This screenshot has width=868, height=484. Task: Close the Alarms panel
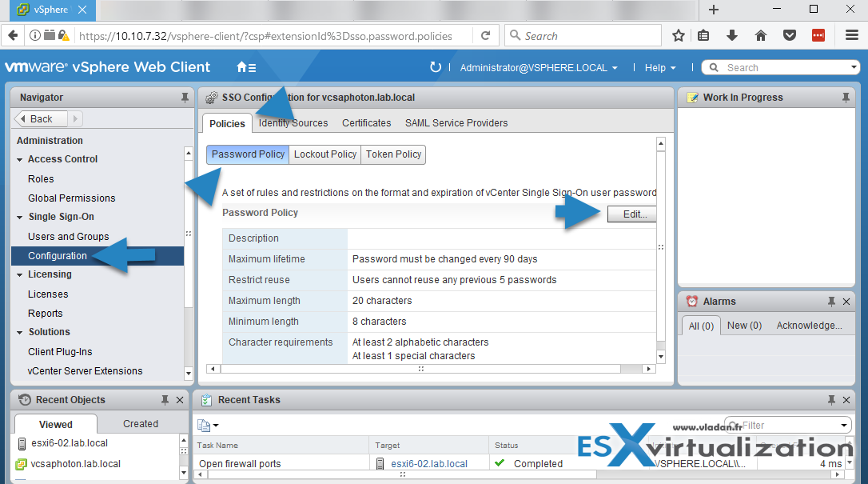(846, 302)
